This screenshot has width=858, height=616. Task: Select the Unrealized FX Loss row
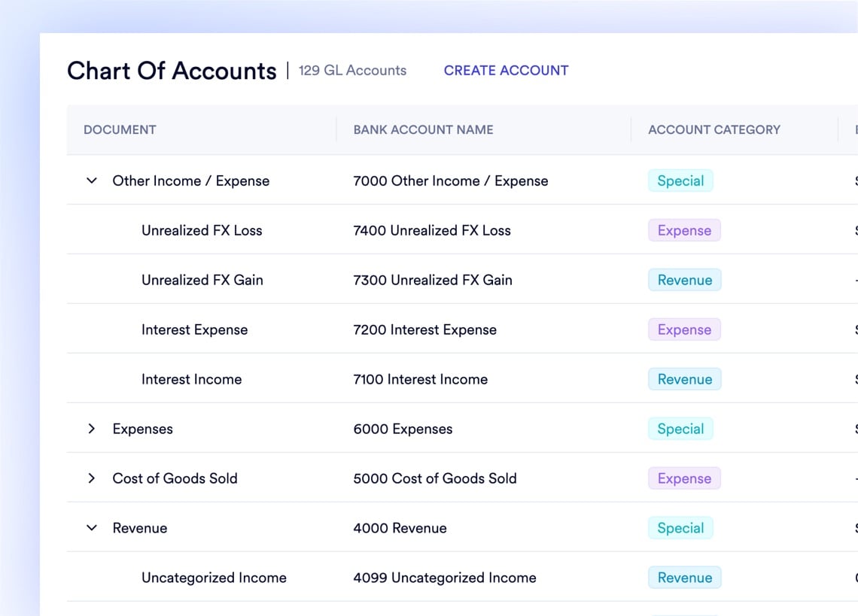click(202, 230)
